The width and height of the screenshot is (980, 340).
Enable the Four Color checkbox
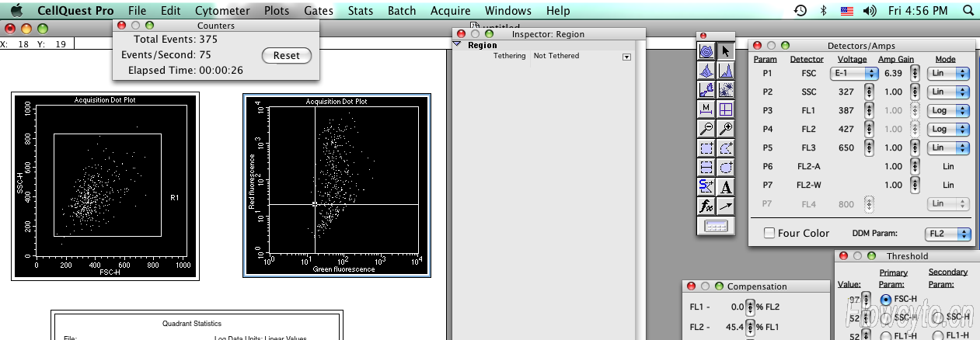pos(769,233)
